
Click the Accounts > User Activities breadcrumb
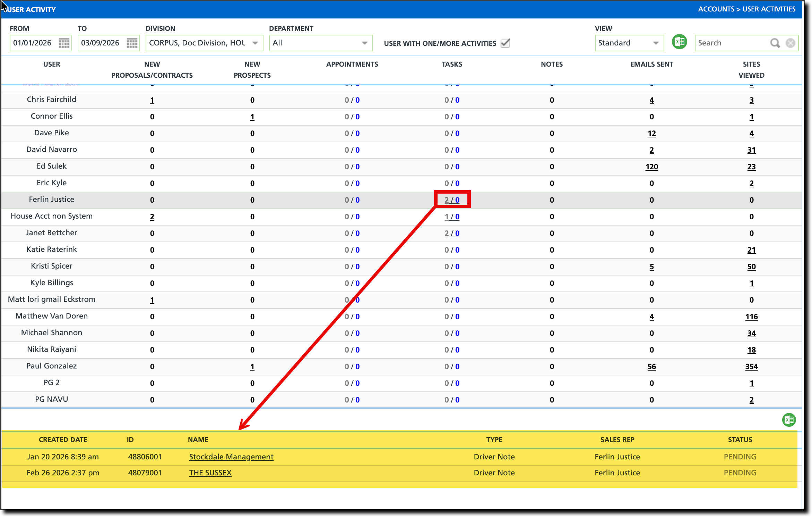(x=746, y=9)
